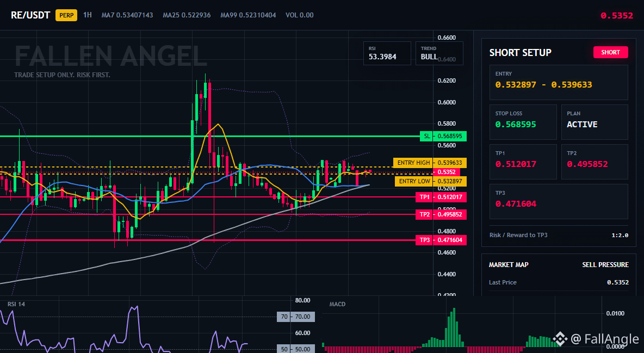Viewport: 644px width, 353px height.
Task: Click the RSI 70 level marker tag
Action: tap(296, 317)
